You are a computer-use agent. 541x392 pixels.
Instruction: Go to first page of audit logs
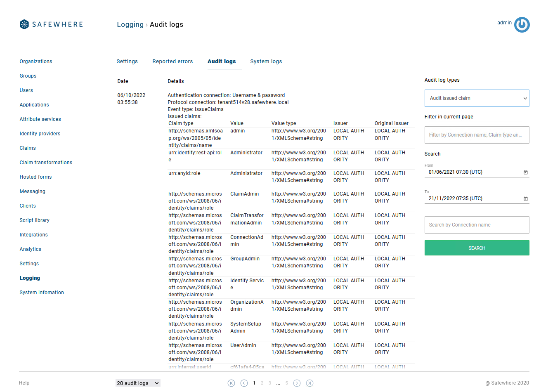tap(232, 383)
